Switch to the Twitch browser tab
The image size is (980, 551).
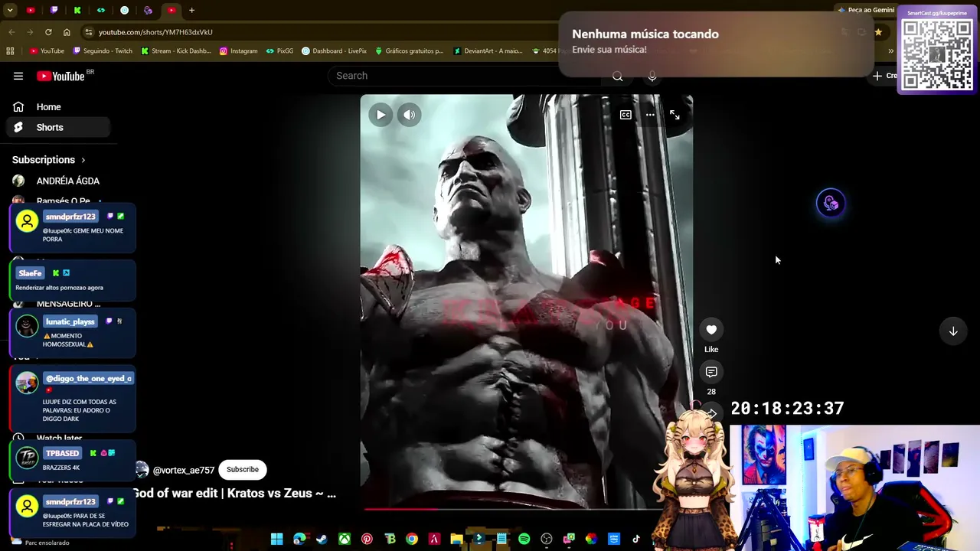pos(54,10)
